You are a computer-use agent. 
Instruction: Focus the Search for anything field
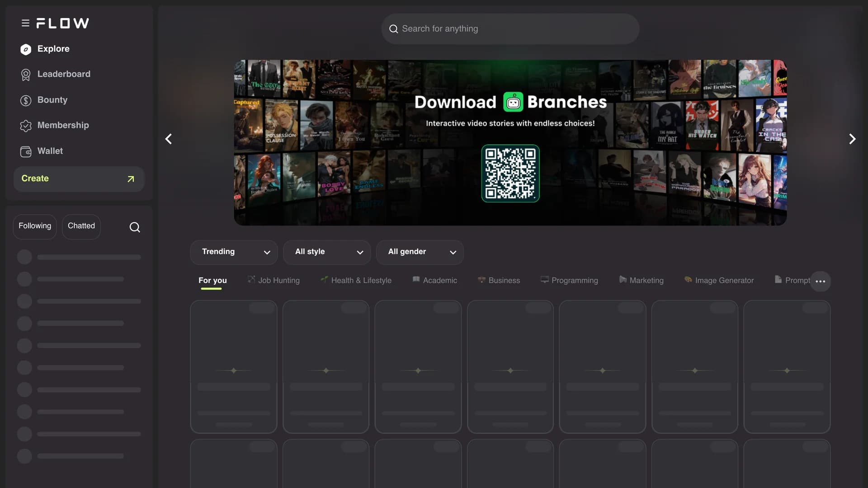pos(510,29)
